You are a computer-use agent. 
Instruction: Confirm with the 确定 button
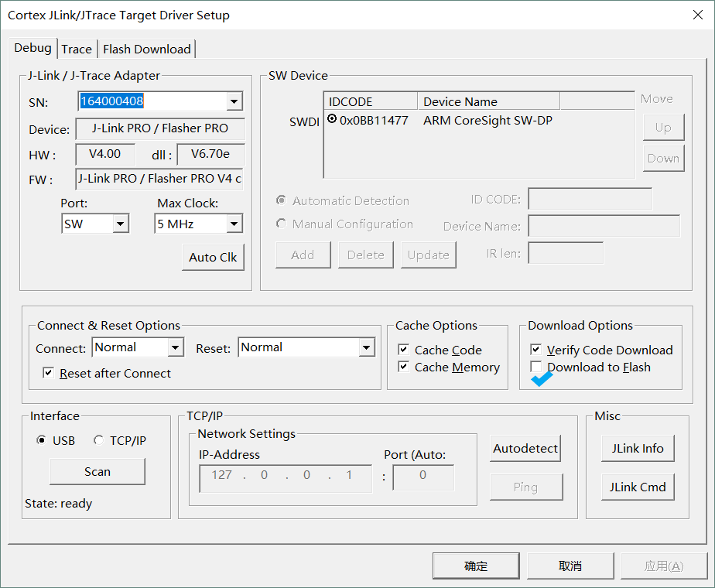(476, 566)
